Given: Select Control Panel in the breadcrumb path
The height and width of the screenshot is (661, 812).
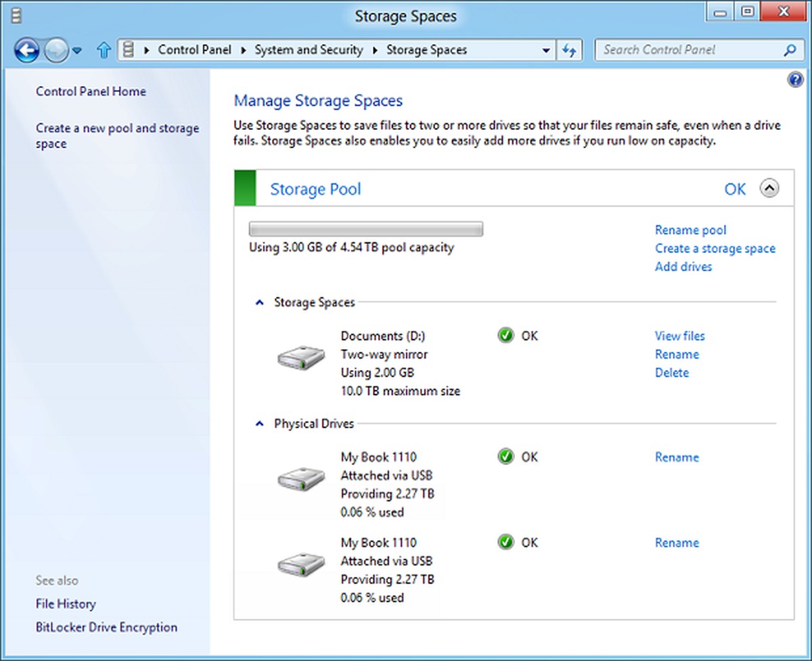Looking at the screenshot, I should point(194,49).
